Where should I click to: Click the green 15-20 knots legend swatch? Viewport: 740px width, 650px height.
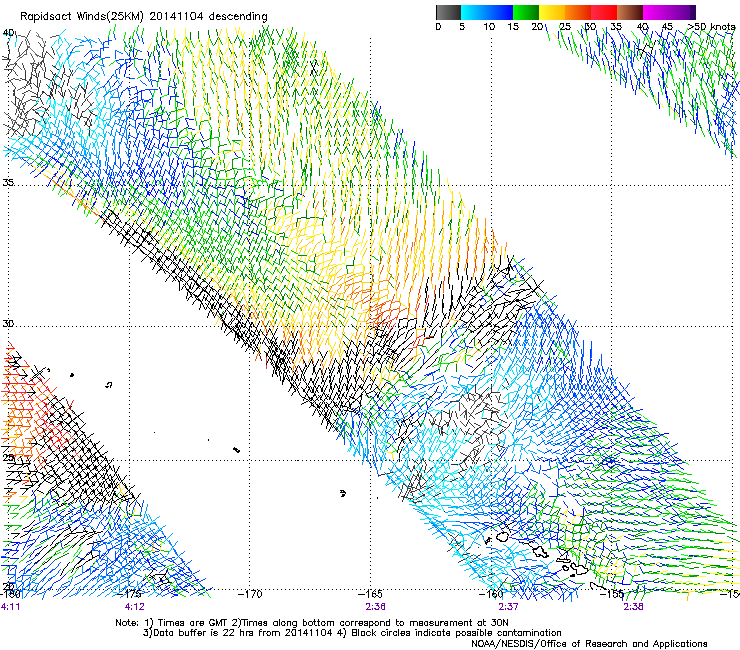point(526,12)
